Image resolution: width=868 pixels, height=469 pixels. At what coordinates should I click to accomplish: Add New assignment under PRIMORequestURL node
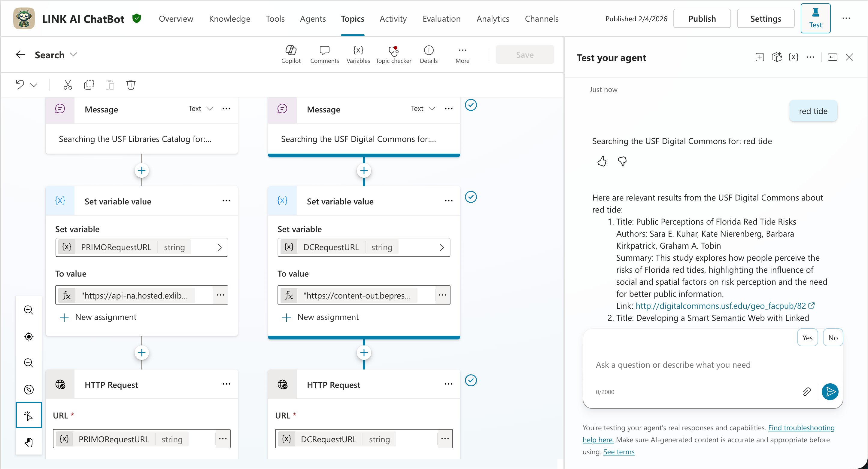tap(98, 317)
